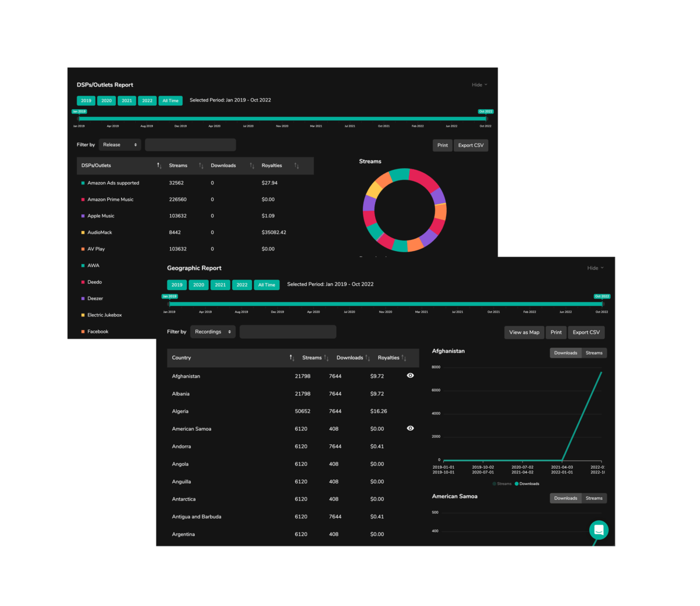This screenshot has height=606, width=700.
Task: Switch Afghanistan chart to Streams
Action: tap(594, 353)
